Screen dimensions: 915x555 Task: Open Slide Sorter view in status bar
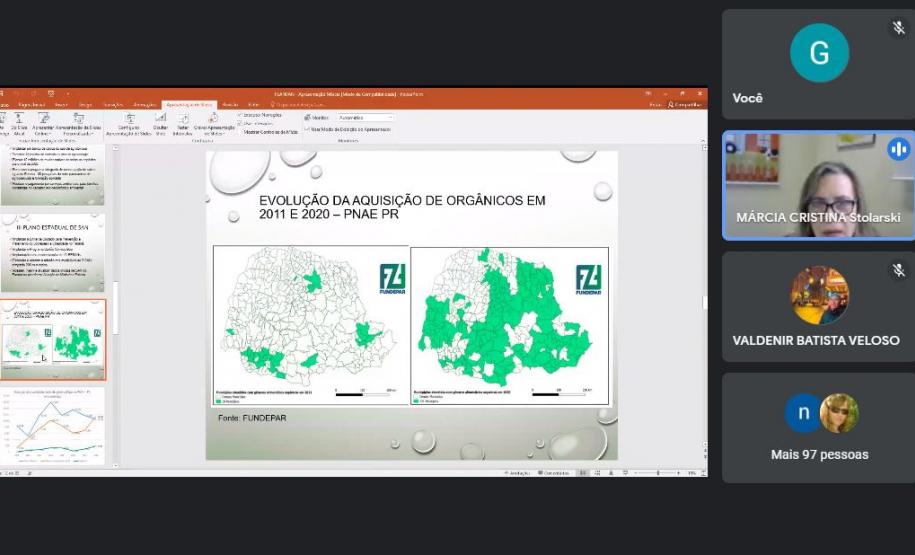coord(598,472)
